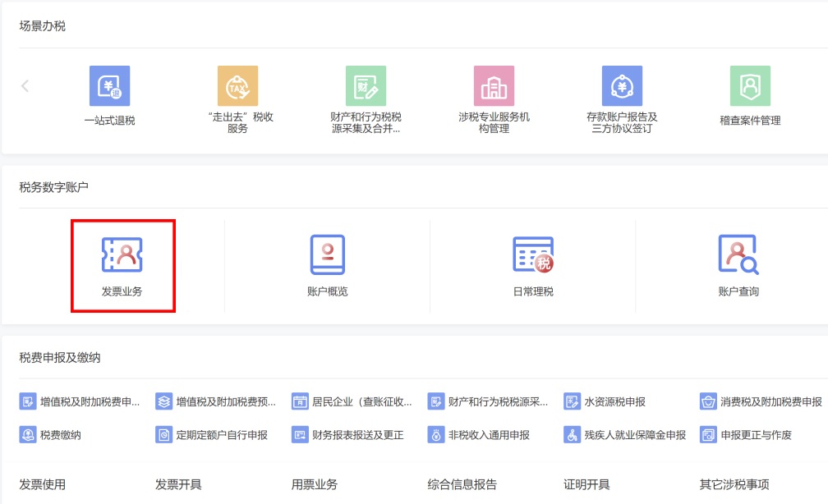828x504 pixels.
Task: Click 居民企业（查账征收）declaration link
Action: click(352, 402)
